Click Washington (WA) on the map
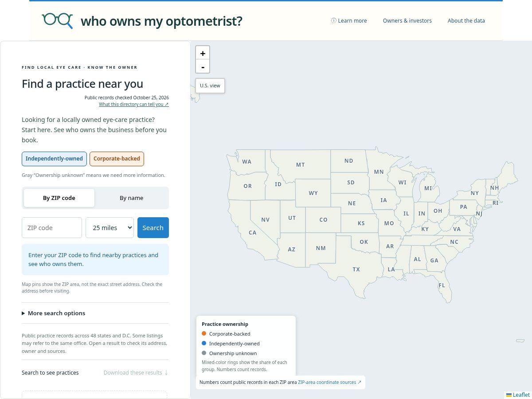The height and width of the screenshot is (399, 532). (247, 162)
